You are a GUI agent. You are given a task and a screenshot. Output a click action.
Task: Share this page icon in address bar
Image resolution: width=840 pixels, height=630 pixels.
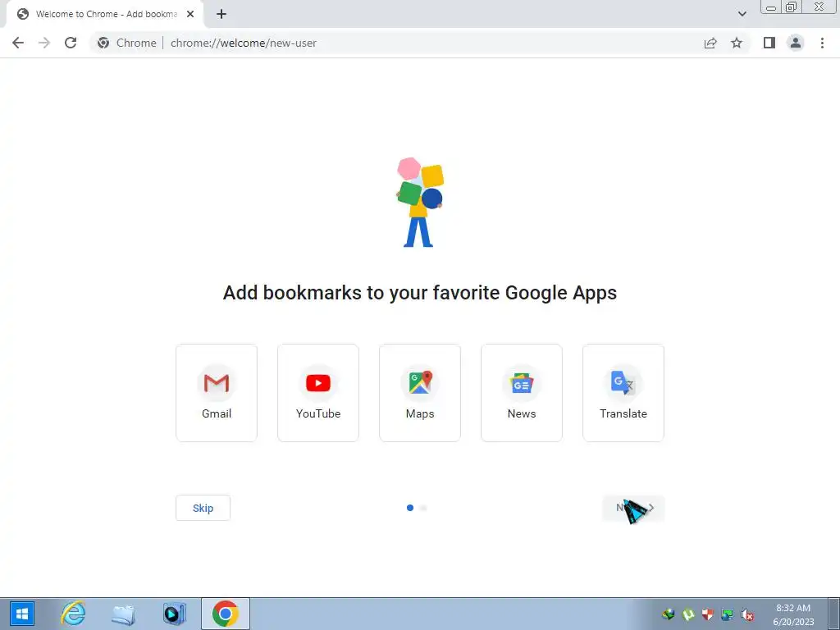pyautogui.click(x=710, y=43)
